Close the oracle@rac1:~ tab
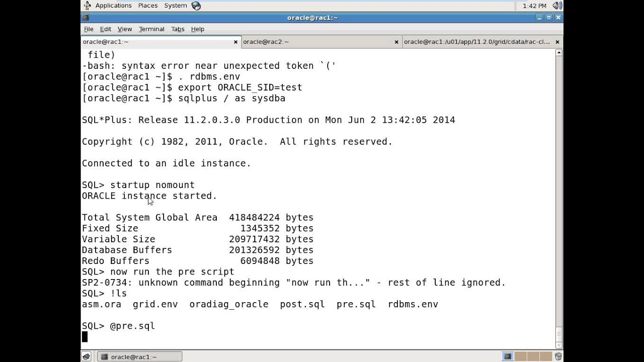This screenshot has width=644, height=362. pos(235,42)
